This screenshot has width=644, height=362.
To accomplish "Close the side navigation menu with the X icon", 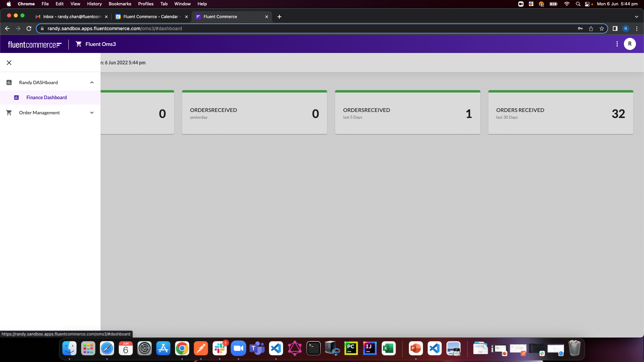I will coord(9,63).
